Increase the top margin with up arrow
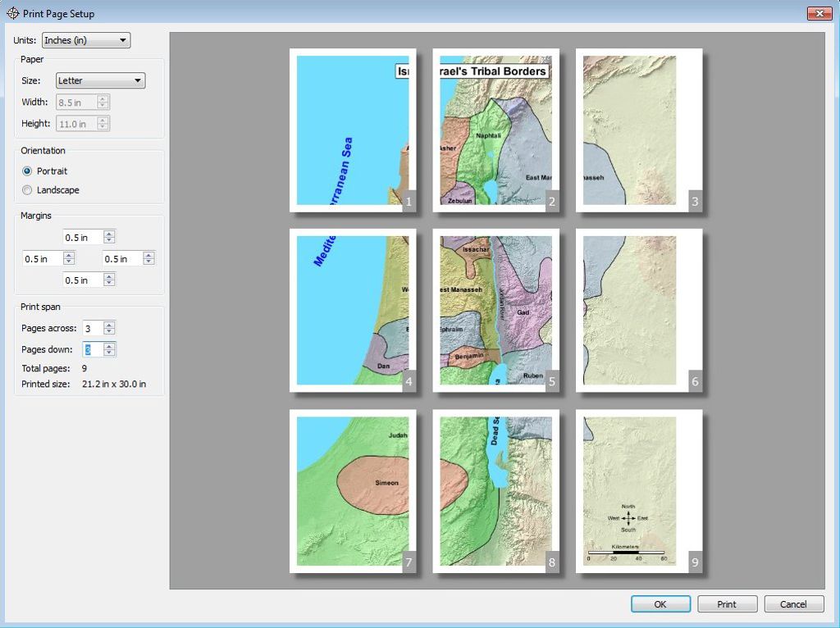 tap(109, 234)
